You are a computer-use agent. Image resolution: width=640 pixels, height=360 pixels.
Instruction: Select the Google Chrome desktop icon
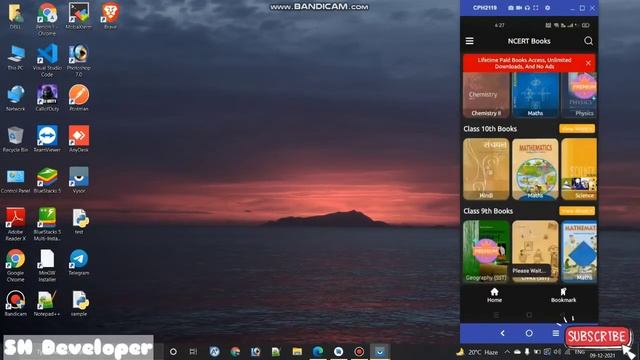tap(16, 265)
